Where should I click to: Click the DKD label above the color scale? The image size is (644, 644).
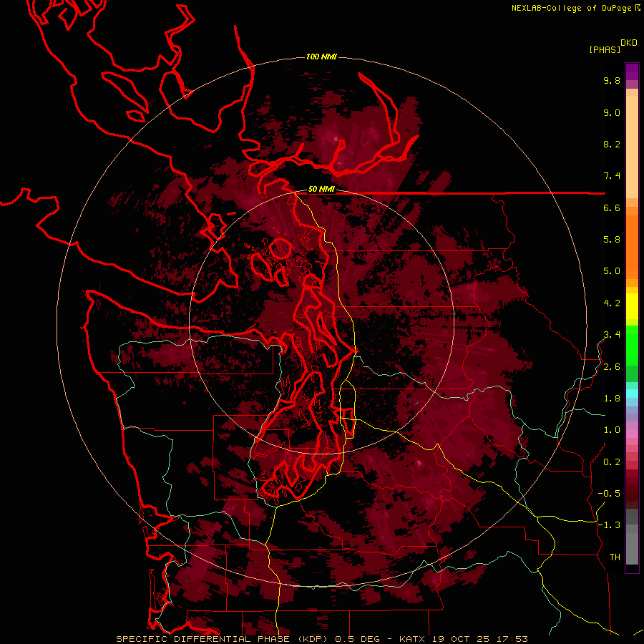(629, 43)
